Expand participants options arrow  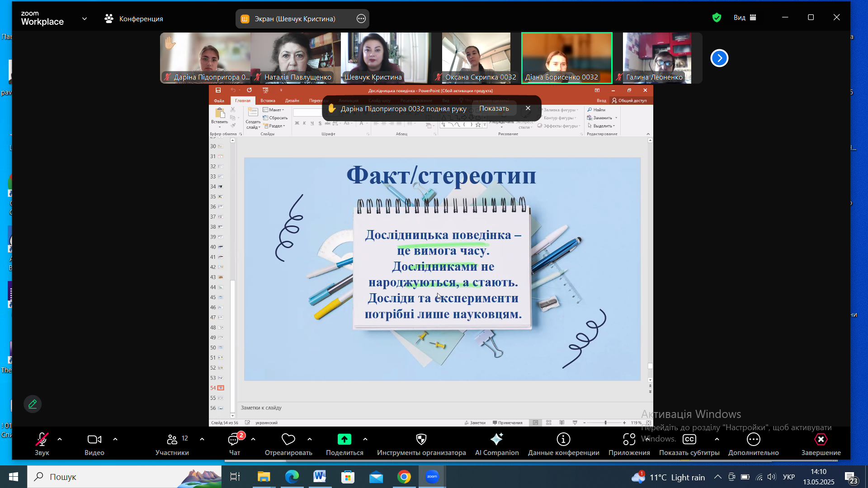202,439
